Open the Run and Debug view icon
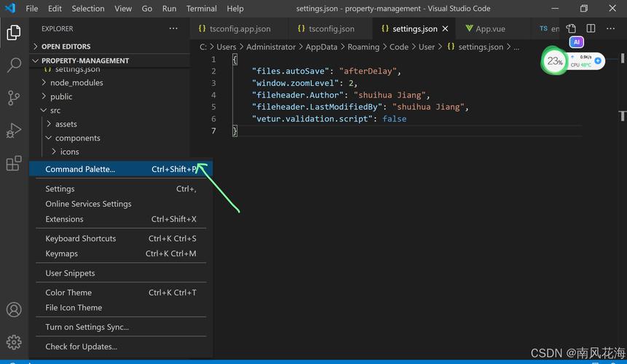Viewport: 627px width, 364px height. click(x=14, y=130)
